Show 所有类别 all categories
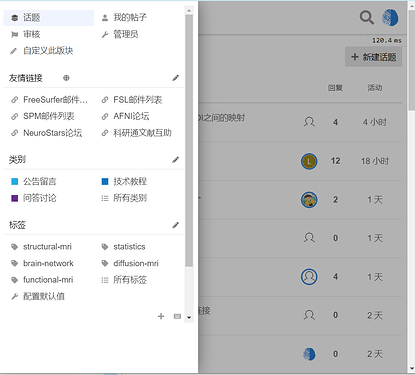 [x=124, y=198]
